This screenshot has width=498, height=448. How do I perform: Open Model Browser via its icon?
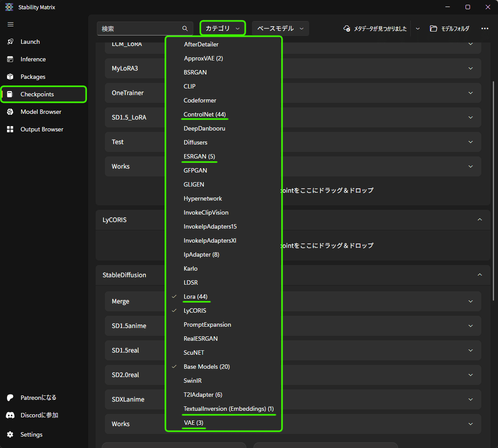[x=10, y=112]
